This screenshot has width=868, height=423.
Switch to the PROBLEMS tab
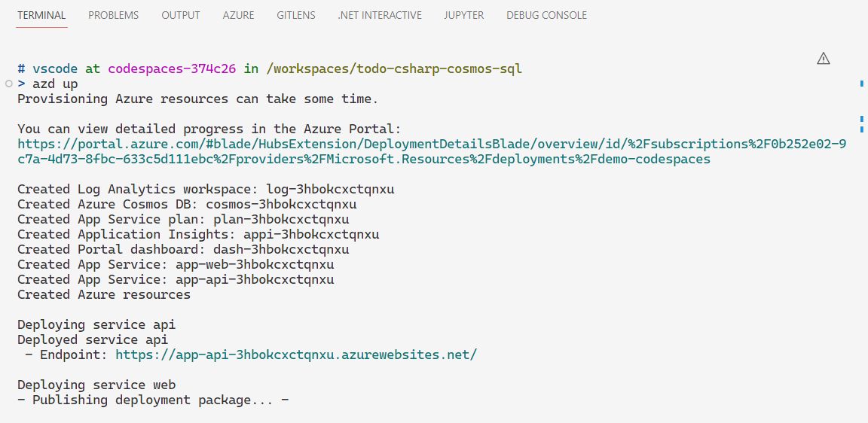coord(114,16)
